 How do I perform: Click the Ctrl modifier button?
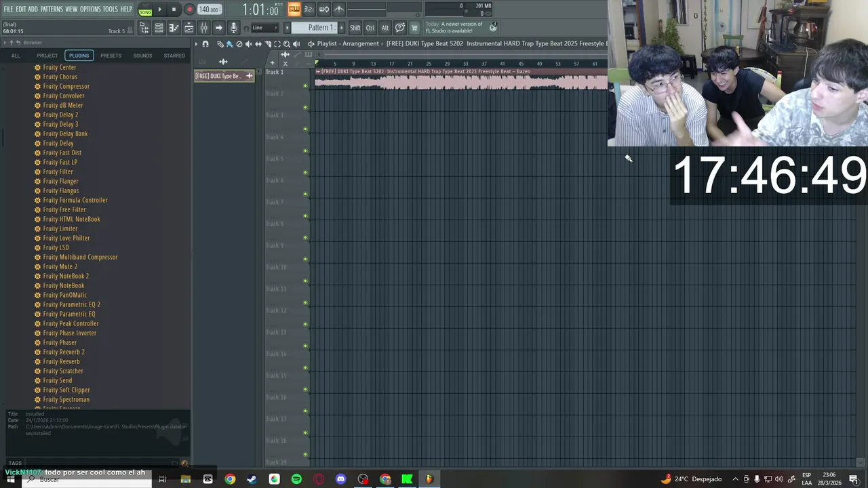370,28
